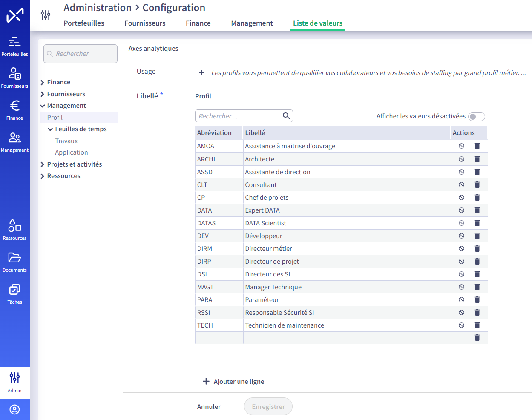Deactivate the DATAS row value
The image size is (532, 420).
click(461, 223)
